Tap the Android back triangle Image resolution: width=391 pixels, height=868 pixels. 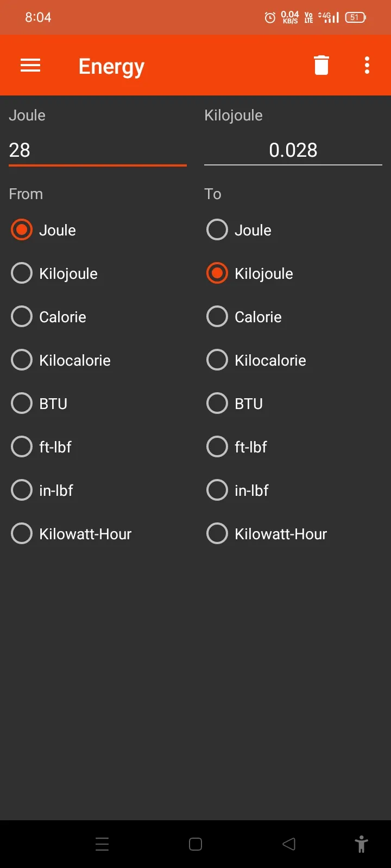289,844
